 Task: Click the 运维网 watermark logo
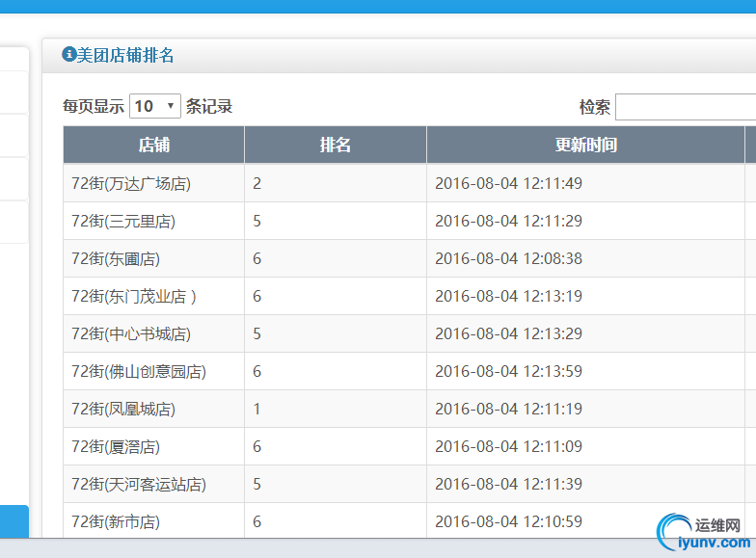click(x=700, y=535)
